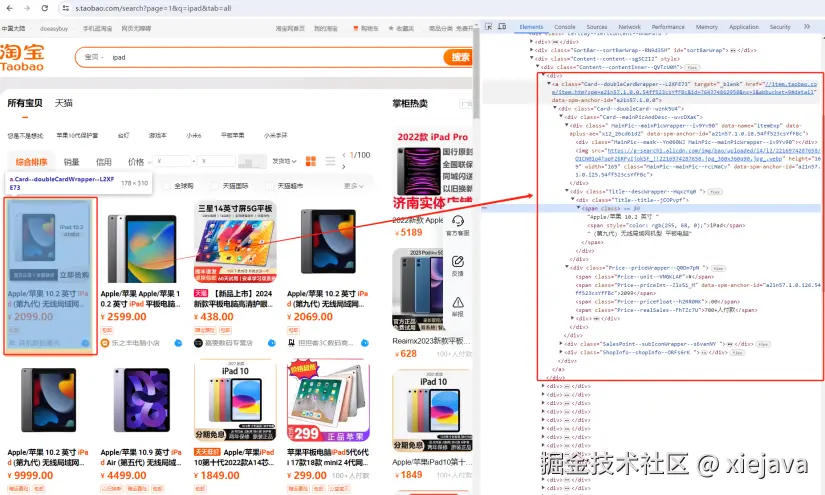
Task: Click the item.taobao.com href link in DevTools
Action: click(x=684, y=88)
